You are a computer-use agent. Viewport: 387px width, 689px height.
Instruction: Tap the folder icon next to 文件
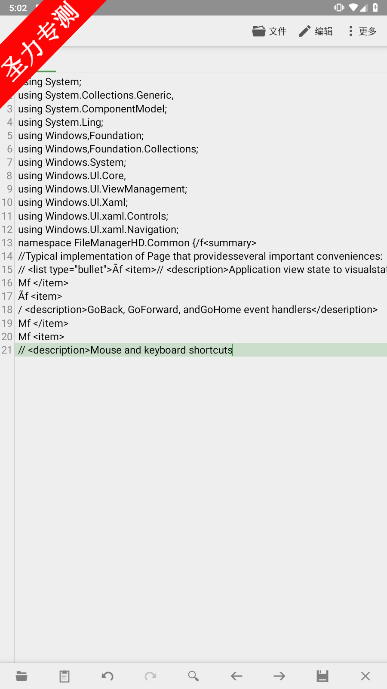point(258,31)
